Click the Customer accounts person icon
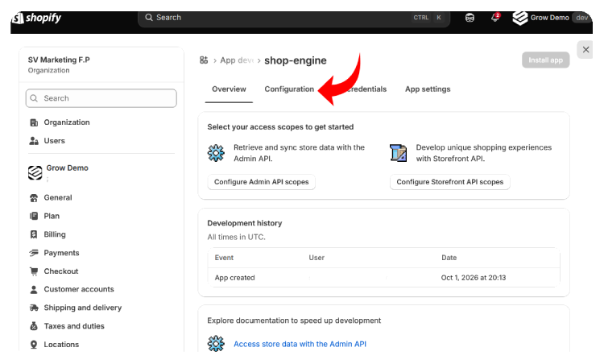 coord(34,290)
